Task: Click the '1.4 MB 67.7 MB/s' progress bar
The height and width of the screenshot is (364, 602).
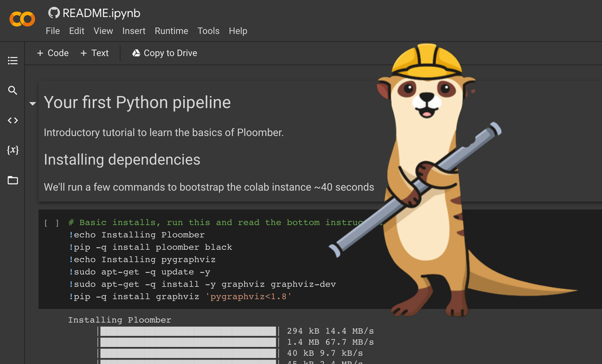Action: (188, 342)
